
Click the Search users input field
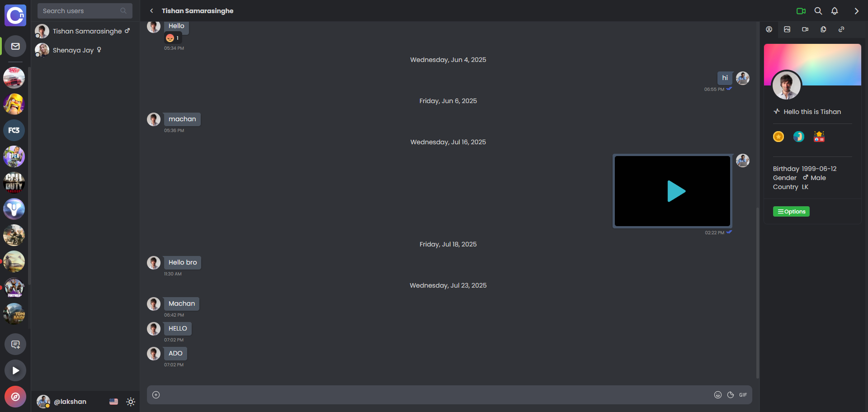click(x=85, y=10)
